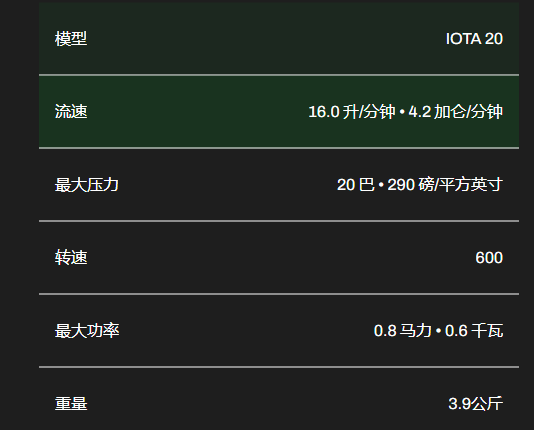This screenshot has height=430, width=534.
Task: Click the 转速 row label
Action: [71, 258]
